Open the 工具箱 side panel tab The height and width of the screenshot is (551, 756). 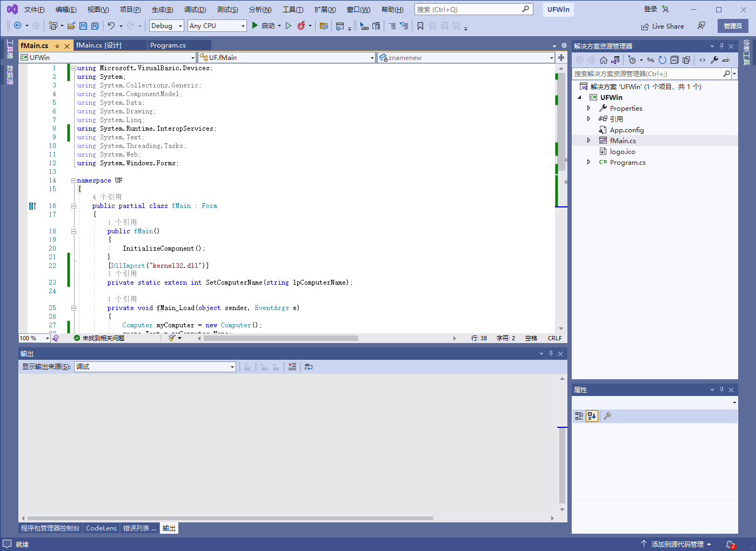10,50
